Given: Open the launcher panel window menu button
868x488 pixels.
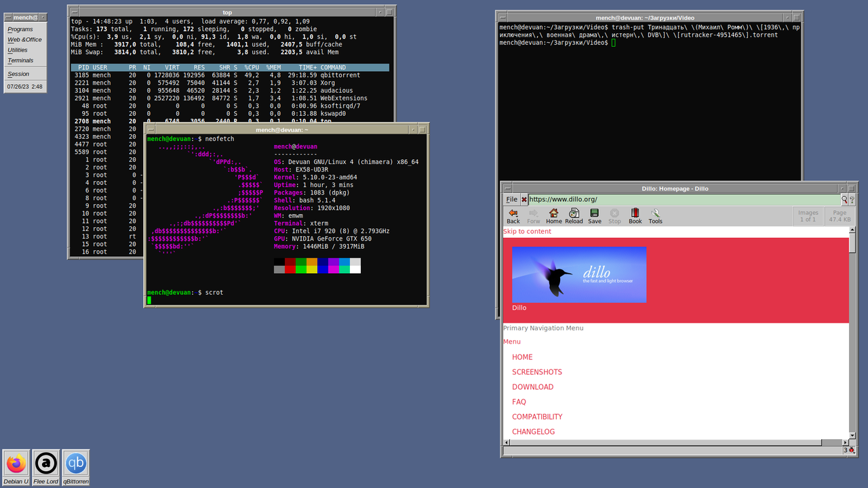Looking at the screenshot, I should pos(9,17).
